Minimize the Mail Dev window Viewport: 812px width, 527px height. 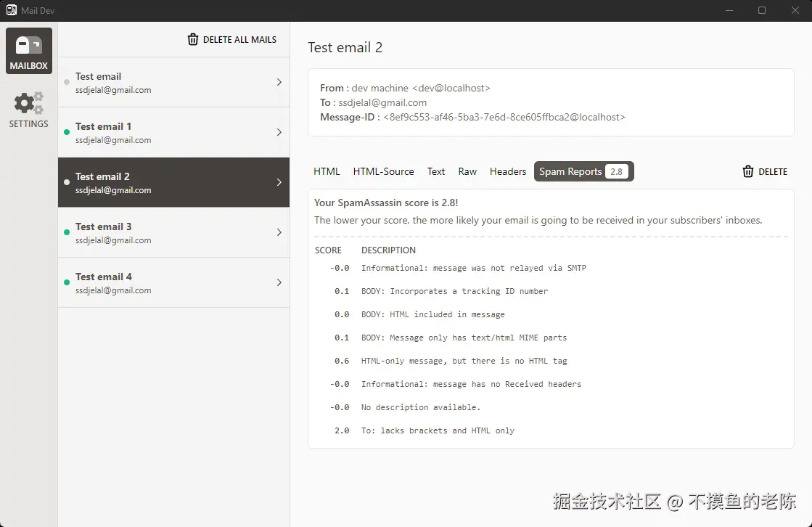[729, 10]
